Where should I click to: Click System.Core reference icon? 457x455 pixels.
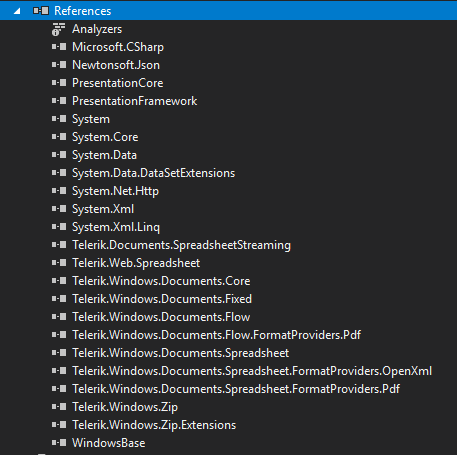coord(59,137)
